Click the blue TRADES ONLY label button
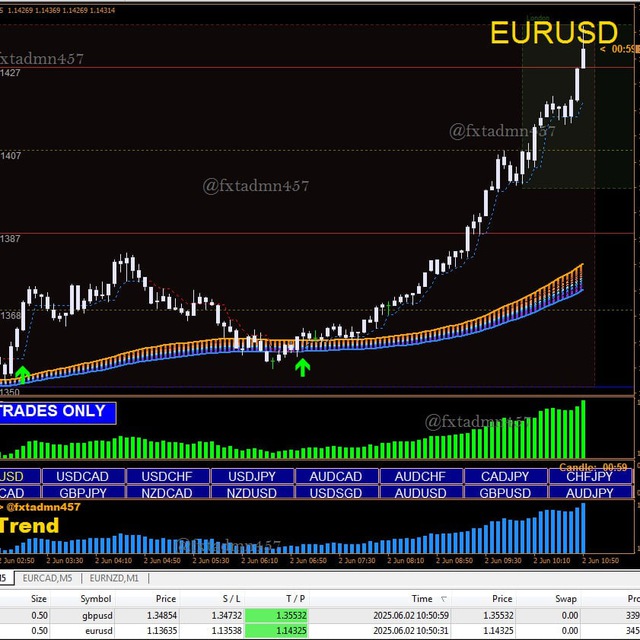Screen dimensions: 640x640 [x=57, y=413]
